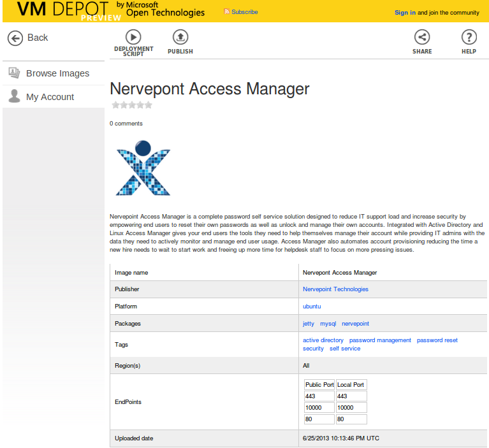This screenshot has width=489, height=448.
Task: Click the jetty package link
Action: (309, 324)
